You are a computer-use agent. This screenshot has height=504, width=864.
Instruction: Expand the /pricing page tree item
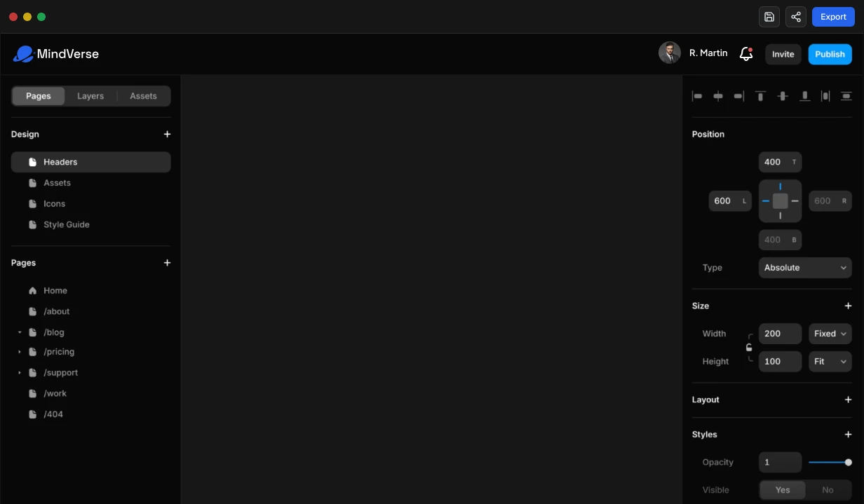click(x=20, y=352)
